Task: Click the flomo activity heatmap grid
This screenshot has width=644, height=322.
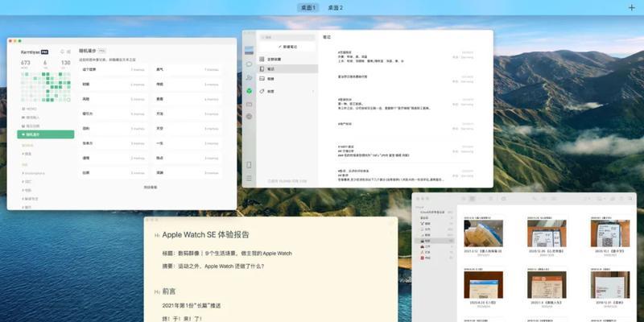Action: pyautogui.click(x=46, y=87)
